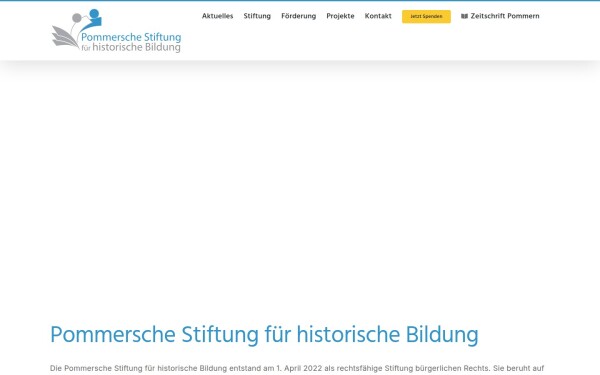The height and width of the screenshot is (375, 600).
Task: Open the Stiftung menu item
Action: pyautogui.click(x=257, y=16)
